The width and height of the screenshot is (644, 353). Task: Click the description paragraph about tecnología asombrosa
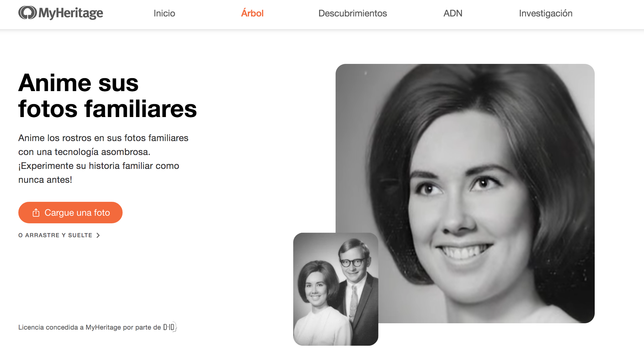103,159
